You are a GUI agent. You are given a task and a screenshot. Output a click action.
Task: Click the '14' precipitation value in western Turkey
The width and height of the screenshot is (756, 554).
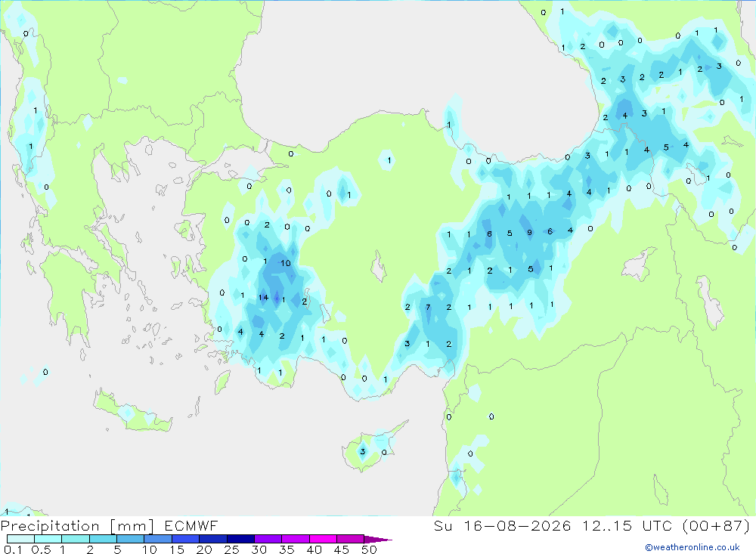tap(263, 298)
